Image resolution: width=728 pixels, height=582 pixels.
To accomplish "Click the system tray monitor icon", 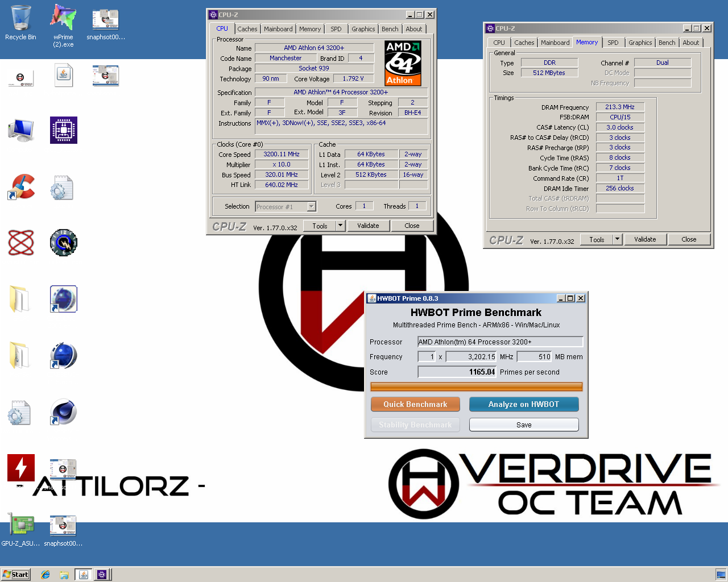I will tap(721, 575).
